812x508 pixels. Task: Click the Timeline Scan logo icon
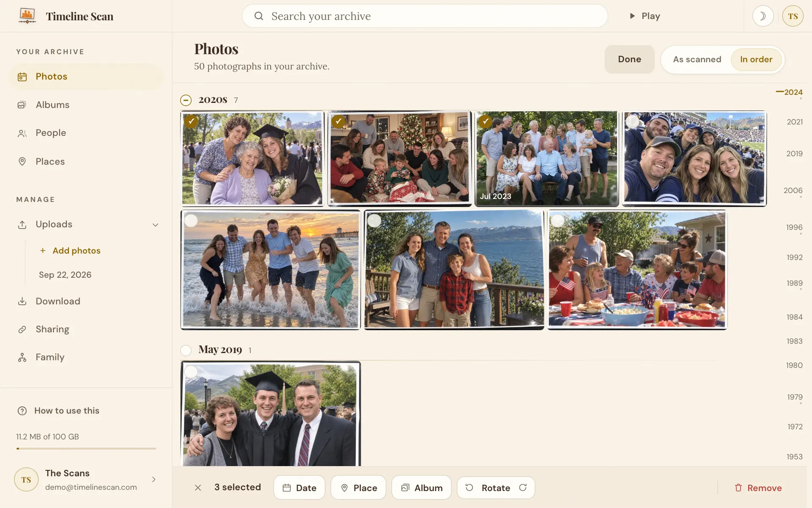tap(27, 16)
